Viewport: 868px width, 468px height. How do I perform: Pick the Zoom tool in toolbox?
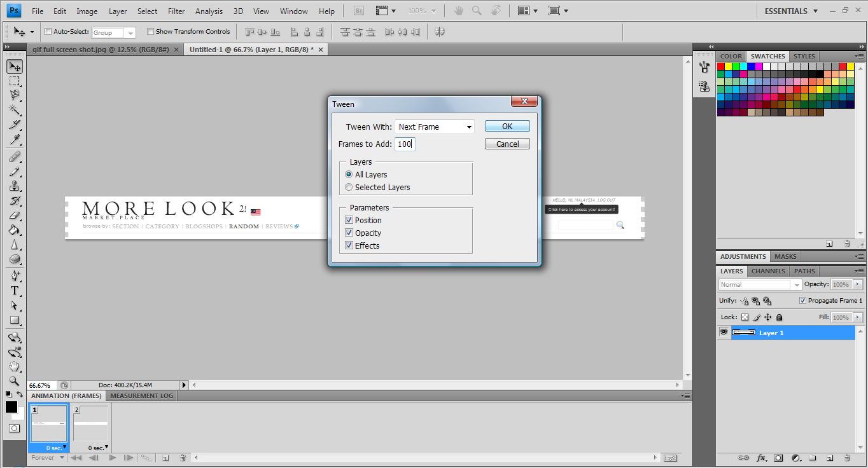15,382
